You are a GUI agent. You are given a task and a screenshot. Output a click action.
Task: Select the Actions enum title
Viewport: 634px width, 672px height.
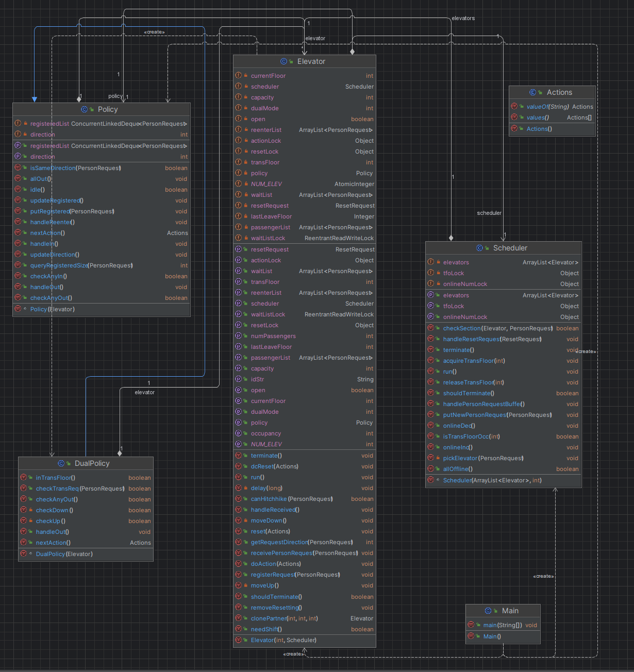(559, 92)
